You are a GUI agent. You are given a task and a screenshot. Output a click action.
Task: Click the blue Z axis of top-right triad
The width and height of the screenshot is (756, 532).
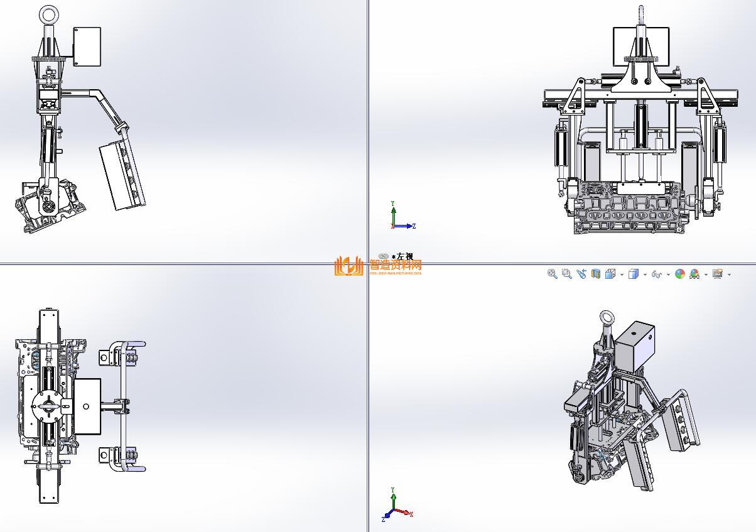click(x=407, y=226)
